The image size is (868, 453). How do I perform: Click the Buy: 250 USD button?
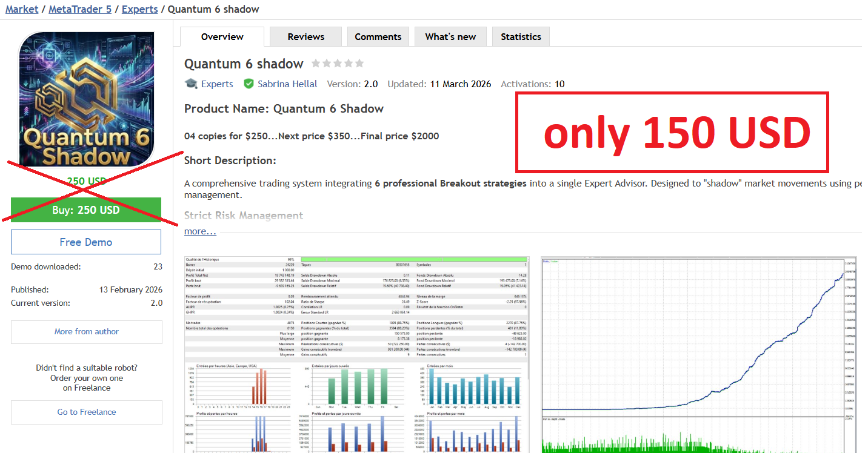[x=86, y=210]
